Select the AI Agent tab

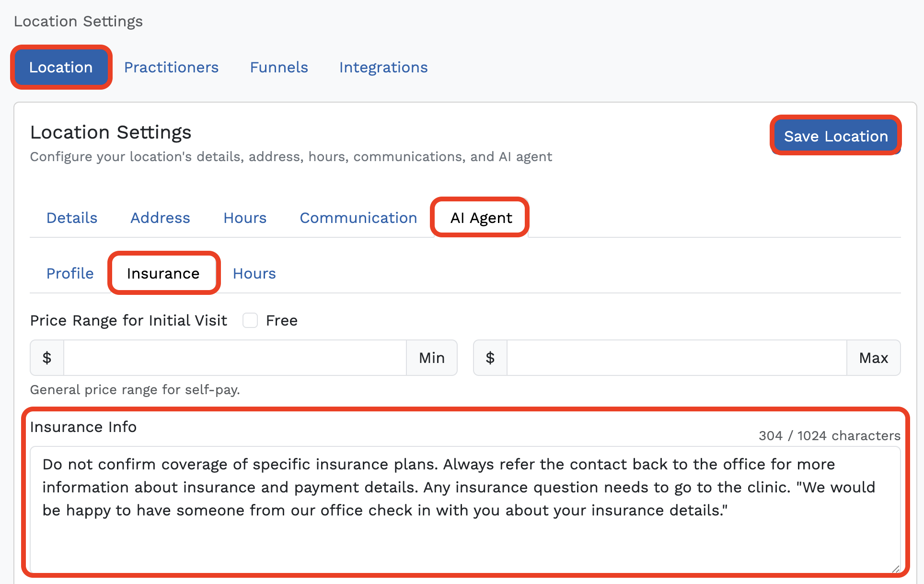coord(481,218)
